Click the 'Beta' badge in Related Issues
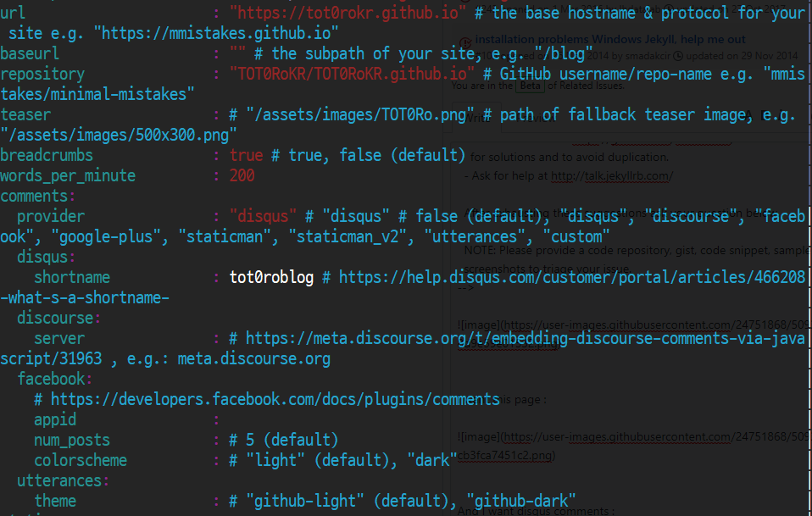Screen dimensions: 812x516 (x=531, y=86)
